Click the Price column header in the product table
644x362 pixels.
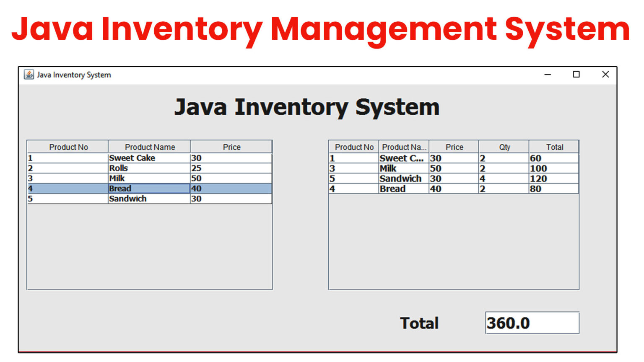(231, 147)
